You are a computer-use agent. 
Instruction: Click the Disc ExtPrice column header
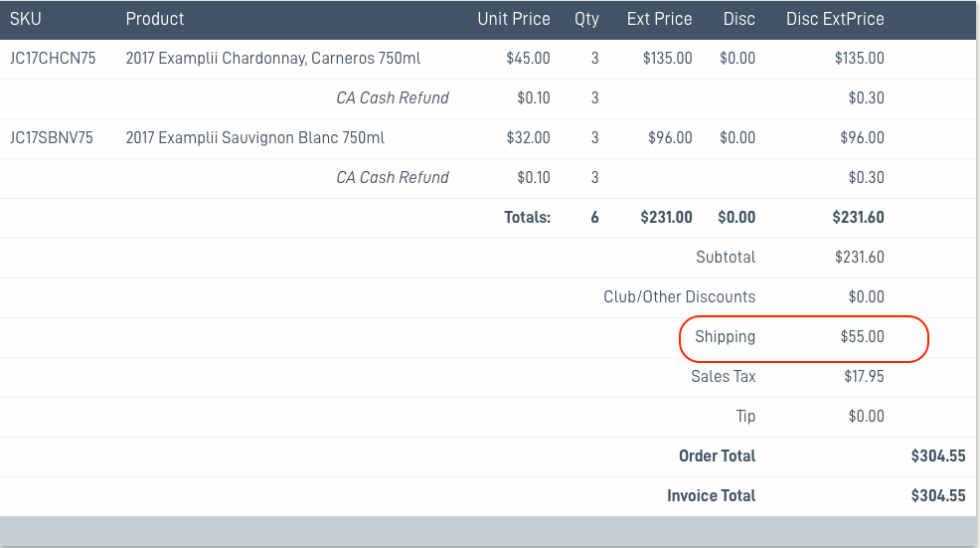(835, 19)
